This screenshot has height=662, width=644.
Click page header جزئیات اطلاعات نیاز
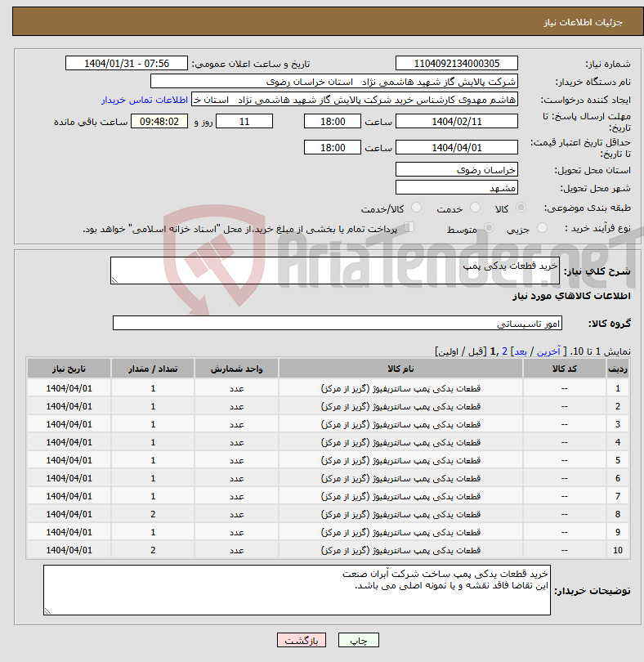[583, 22]
